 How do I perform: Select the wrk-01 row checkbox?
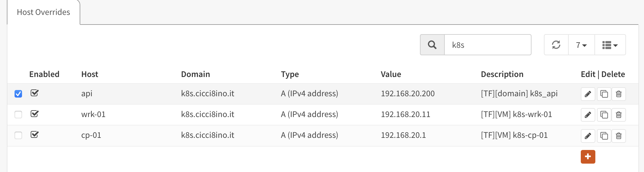(x=18, y=115)
